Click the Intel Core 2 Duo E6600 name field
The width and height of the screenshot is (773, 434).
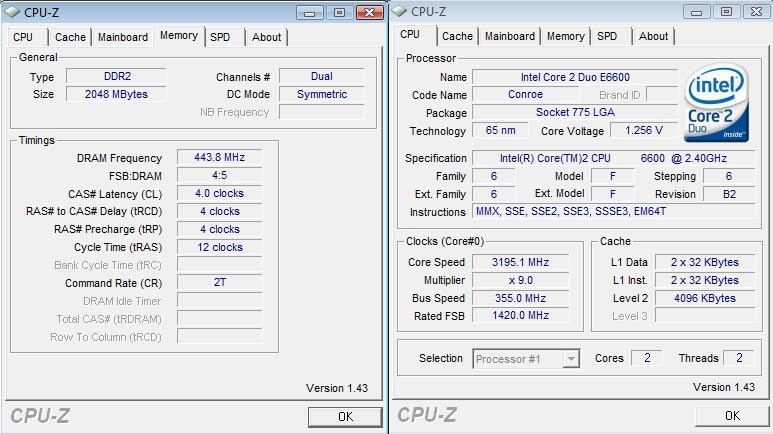point(575,77)
